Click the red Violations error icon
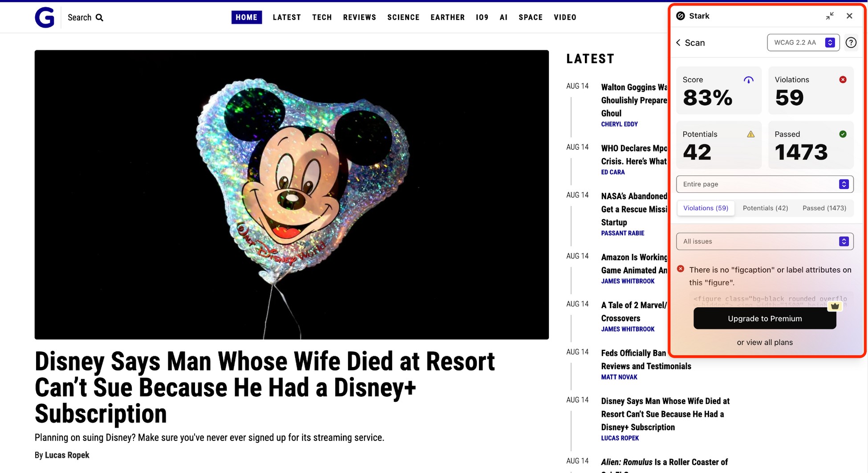The width and height of the screenshot is (868, 473). [x=843, y=80]
